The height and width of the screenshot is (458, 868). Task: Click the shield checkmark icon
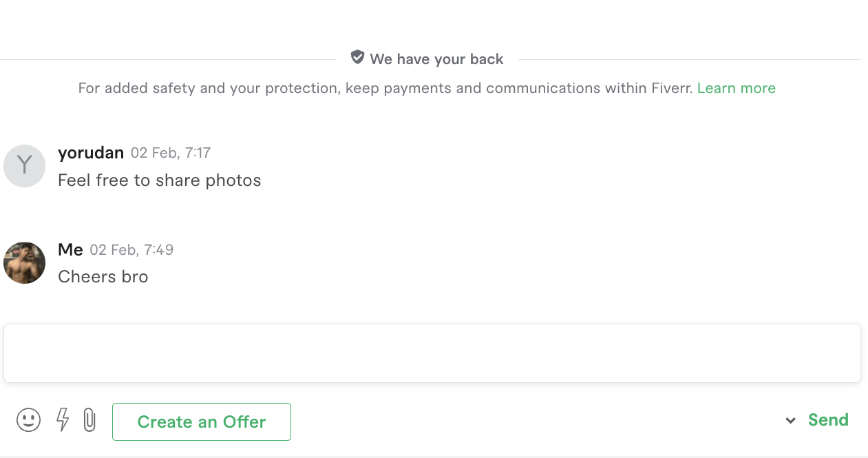[x=357, y=58]
